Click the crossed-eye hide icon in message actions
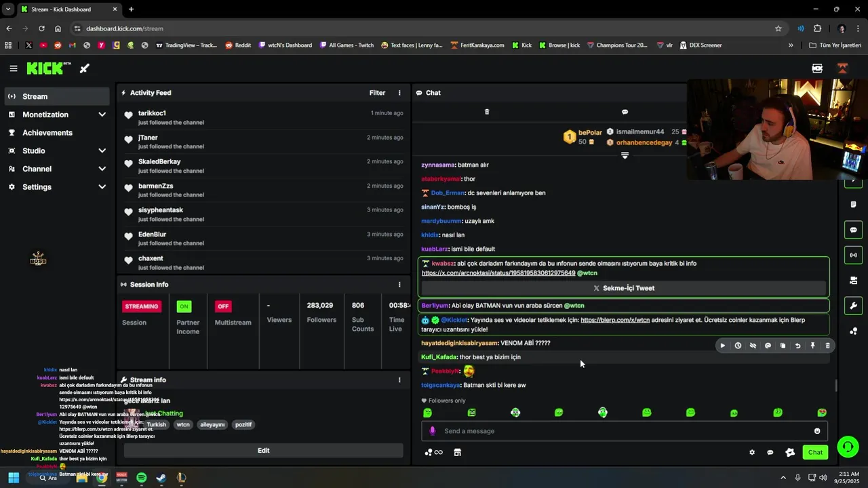Viewport: 868px width, 488px height. [x=753, y=346]
